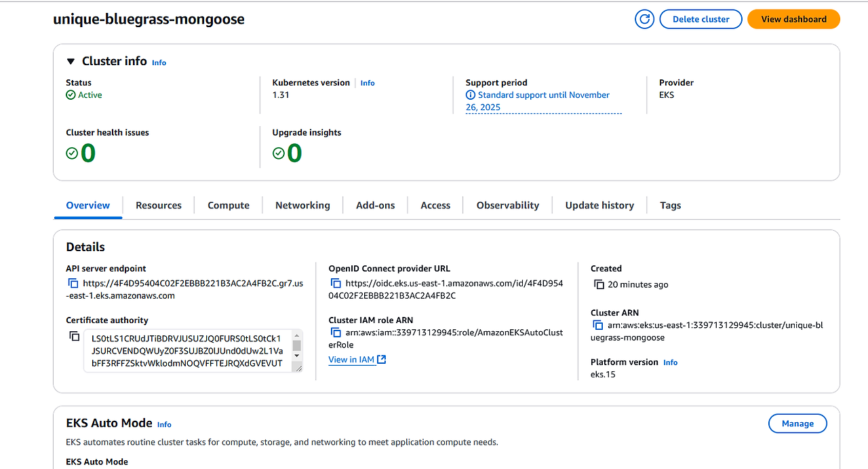Copy the Cluster ARN value

[598, 325]
